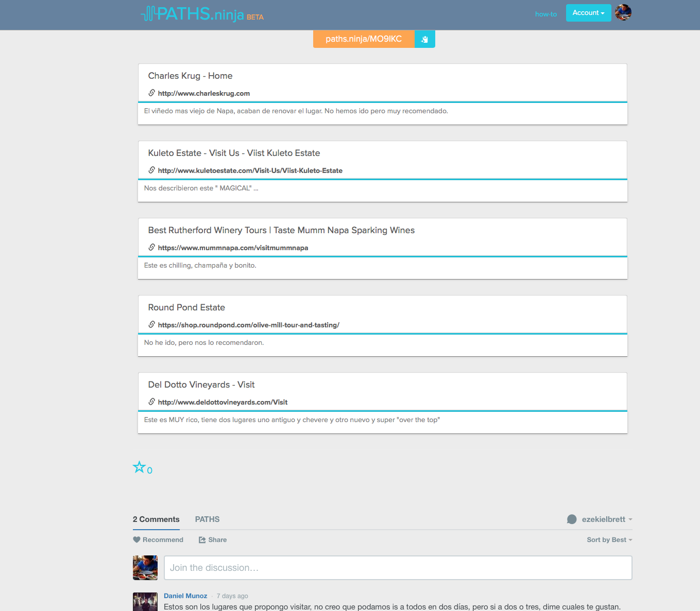The width and height of the screenshot is (700, 611).
Task: Expand the Account dropdown
Action: pyautogui.click(x=588, y=13)
